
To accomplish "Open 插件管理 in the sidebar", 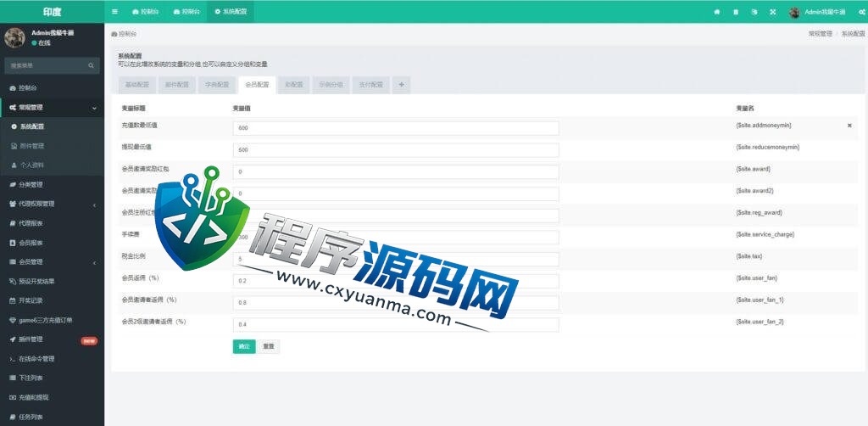I will [x=52, y=339].
